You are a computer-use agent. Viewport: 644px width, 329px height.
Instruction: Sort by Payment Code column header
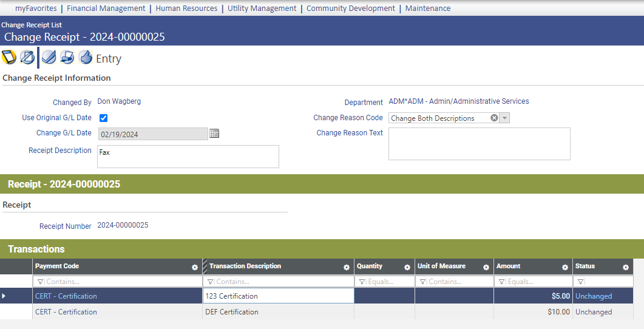[x=57, y=266]
